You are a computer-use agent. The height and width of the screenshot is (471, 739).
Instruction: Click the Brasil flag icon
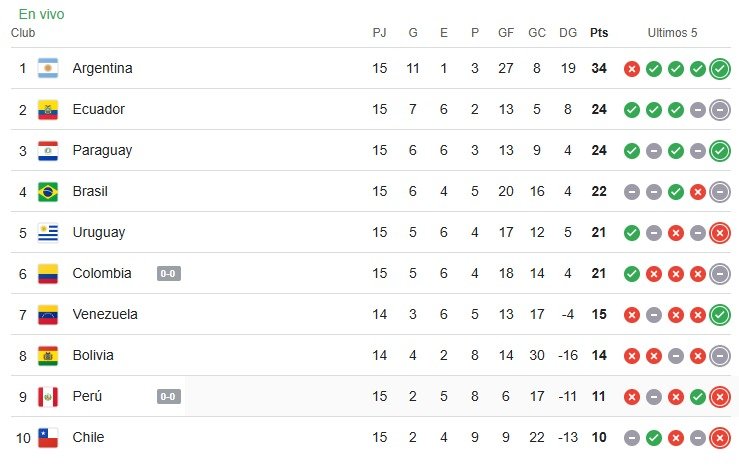(48, 192)
